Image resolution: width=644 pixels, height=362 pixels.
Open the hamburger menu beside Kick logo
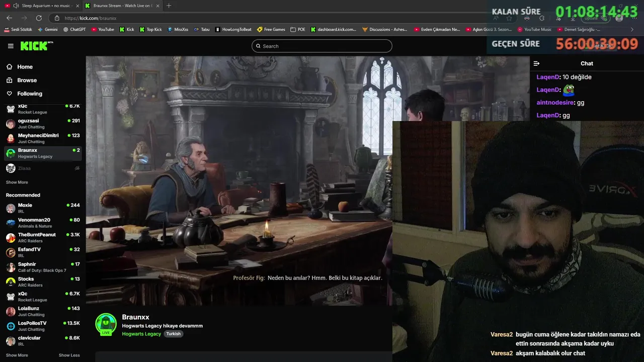click(11, 46)
